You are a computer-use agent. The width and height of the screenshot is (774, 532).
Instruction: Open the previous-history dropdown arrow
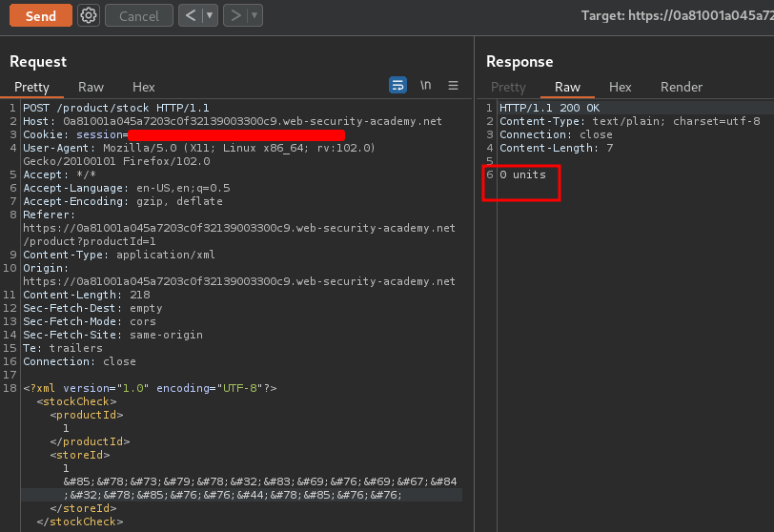210,16
